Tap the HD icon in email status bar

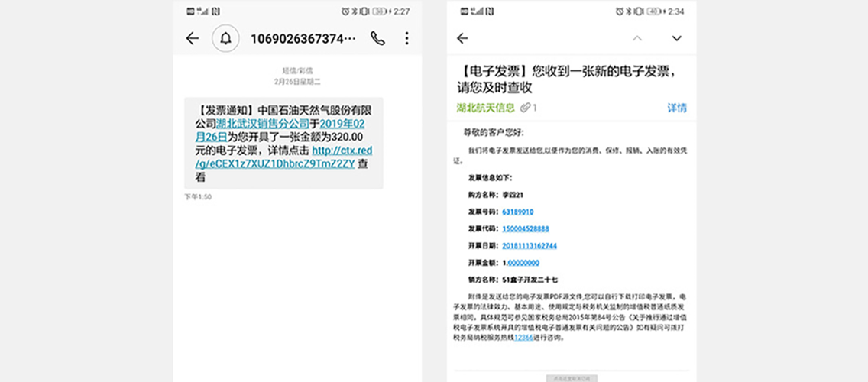[465, 11]
